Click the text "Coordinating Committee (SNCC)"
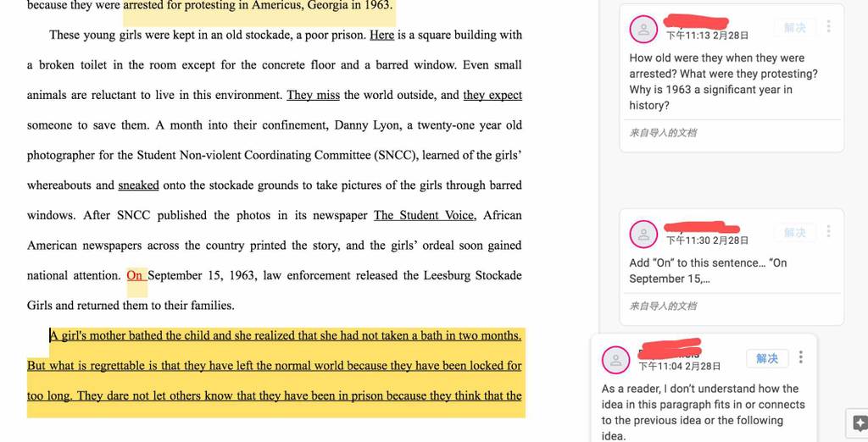868x442 pixels. (331, 156)
